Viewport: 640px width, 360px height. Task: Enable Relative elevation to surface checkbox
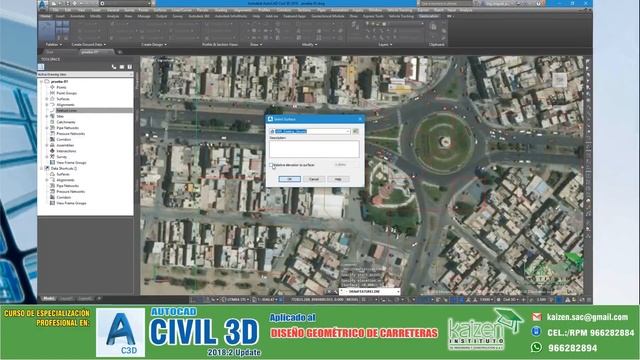pyautogui.click(x=271, y=165)
